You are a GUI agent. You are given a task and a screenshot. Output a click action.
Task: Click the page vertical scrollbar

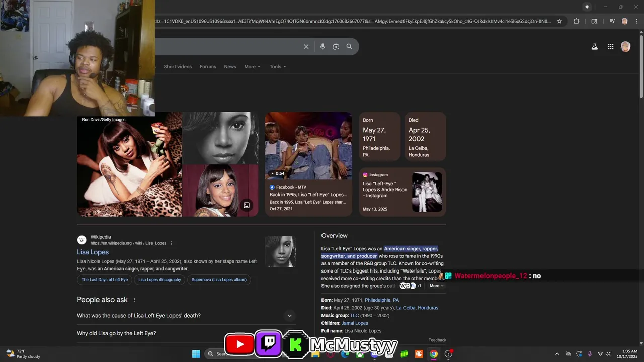click(641, 65)
